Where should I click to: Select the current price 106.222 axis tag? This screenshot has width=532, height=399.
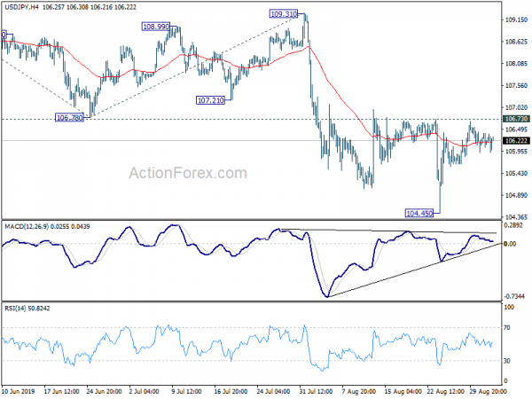[x=516, y=140]
